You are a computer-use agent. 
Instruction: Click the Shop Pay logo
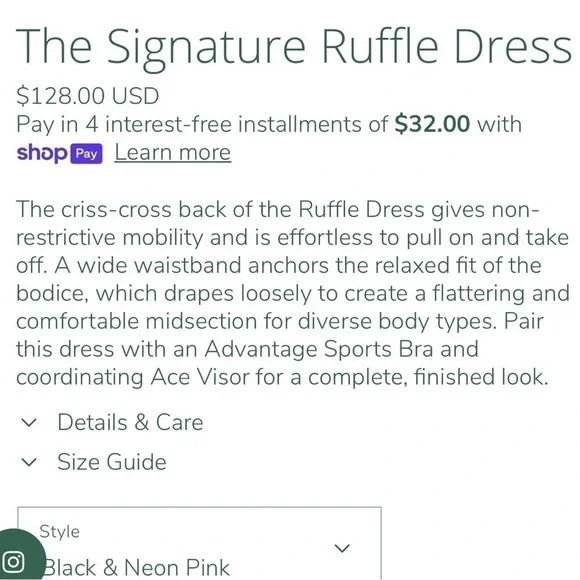coord(60,153)
